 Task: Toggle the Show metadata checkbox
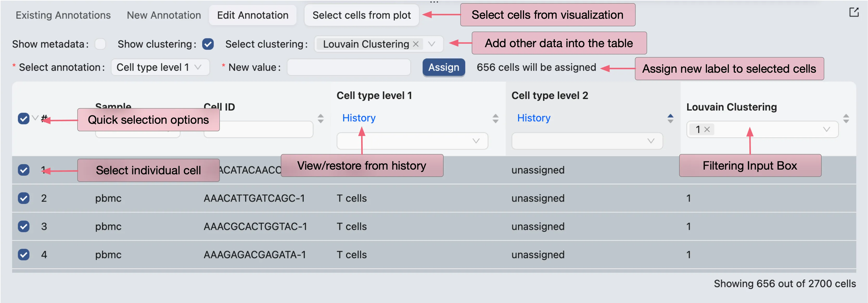coord(100,44)
